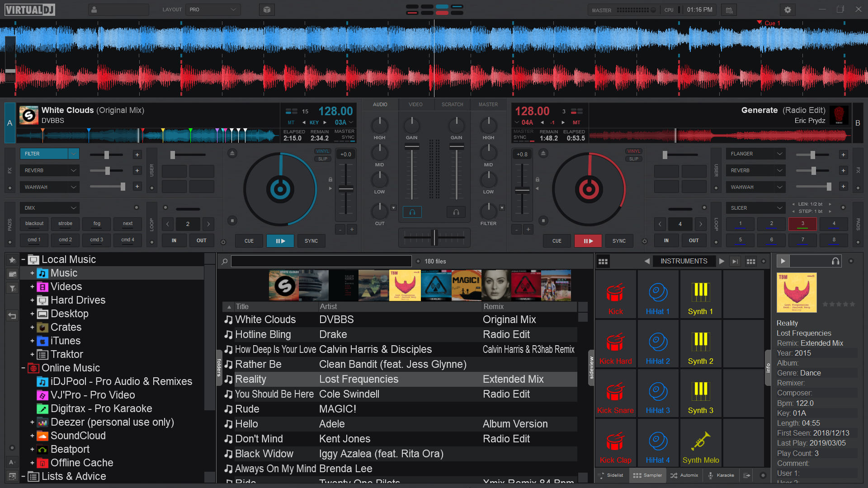Open the favorites star sidebar icon
This screenshot has width=868, height=488.
12,260
